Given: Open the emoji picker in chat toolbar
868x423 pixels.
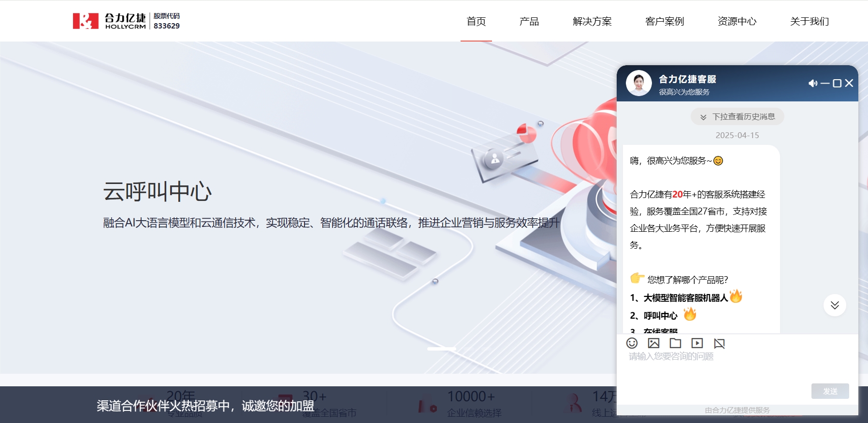Looking at the screenshot, I should 632,343.
